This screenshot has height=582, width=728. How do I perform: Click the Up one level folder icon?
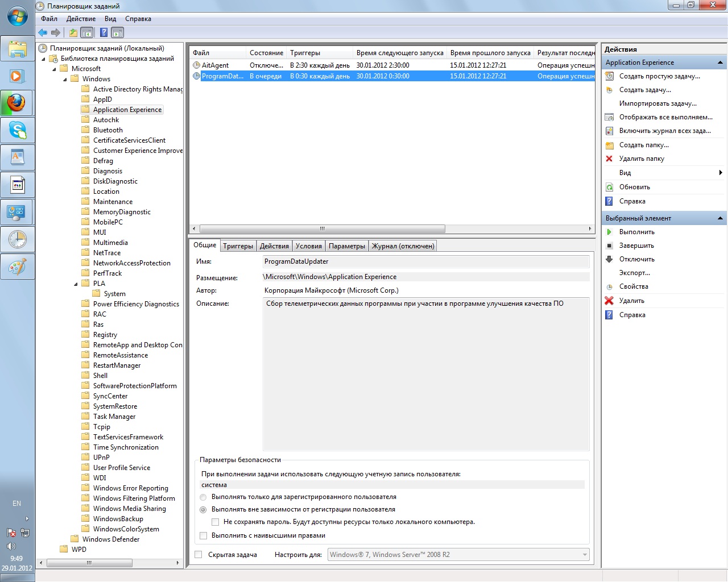pos(73,33)
